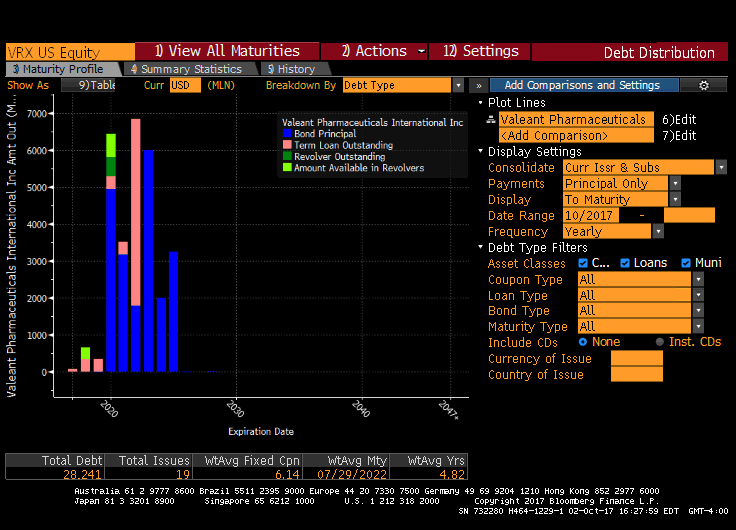Click the Add Comparison field
Viewport: 736px width, 530px height.
point(576,136)
